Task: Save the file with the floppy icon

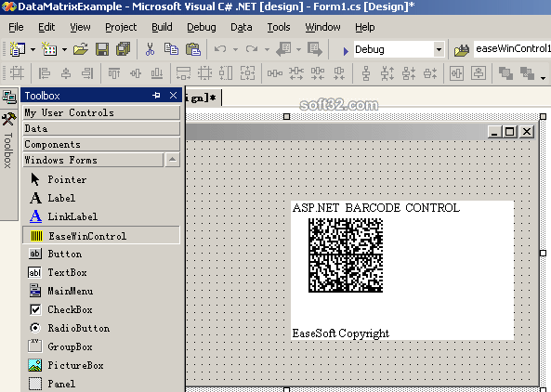Action: (102, 49)
